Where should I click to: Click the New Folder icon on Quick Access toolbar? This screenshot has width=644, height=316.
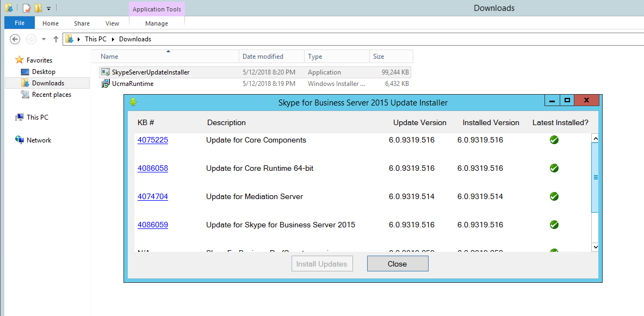38,8
